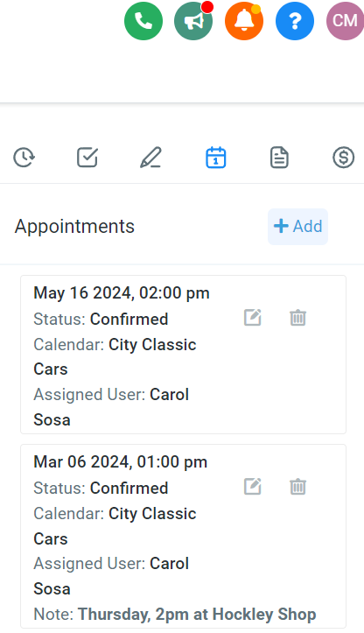Switch to the tasks checkbox tab
Image resolution: width=364 pixels, height=633 pixels.
coord(87,158)
